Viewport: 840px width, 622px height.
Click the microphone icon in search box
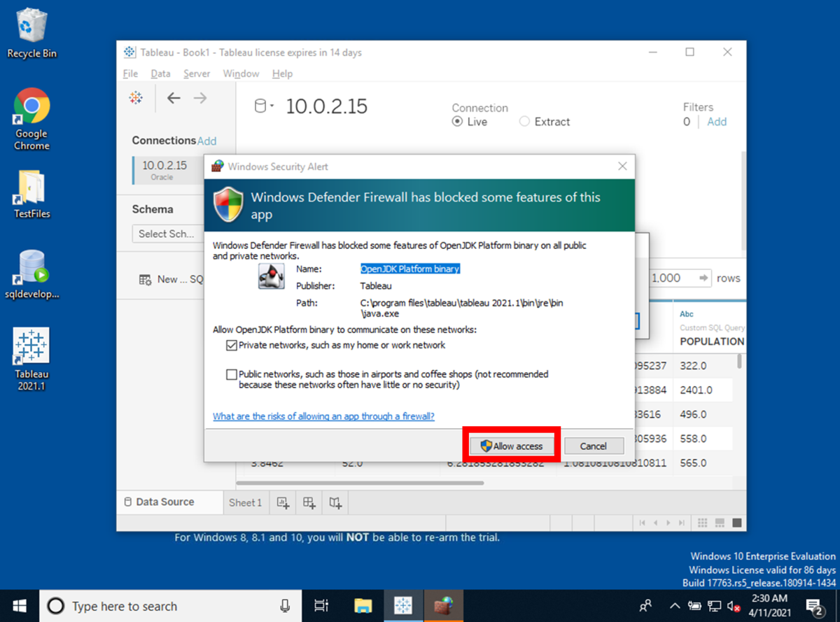point(285,606)
